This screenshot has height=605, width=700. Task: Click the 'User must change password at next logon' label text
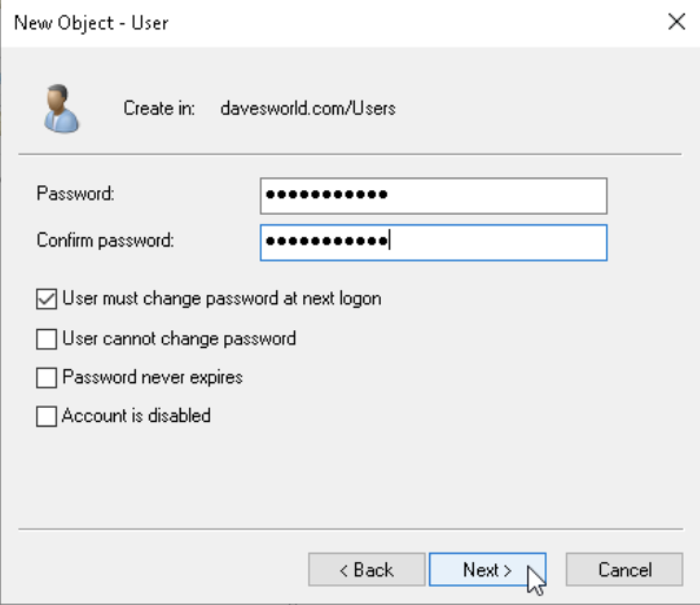coord(222,298)
